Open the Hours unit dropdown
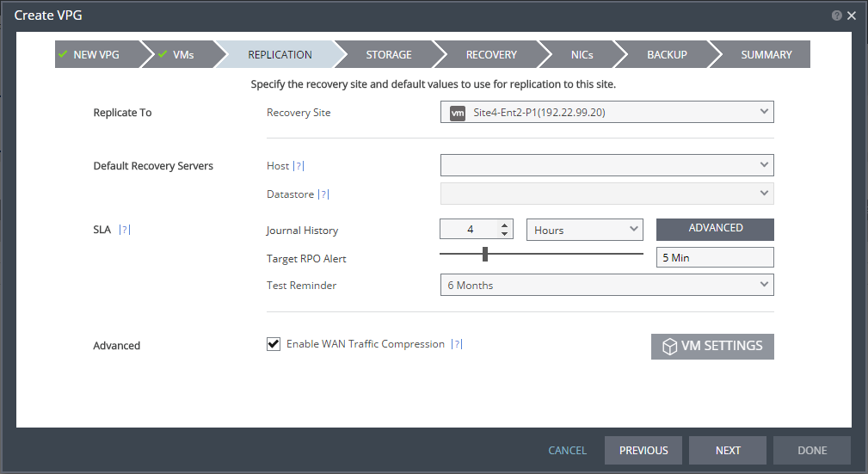The image size is (868, 474). pos(585,230)
